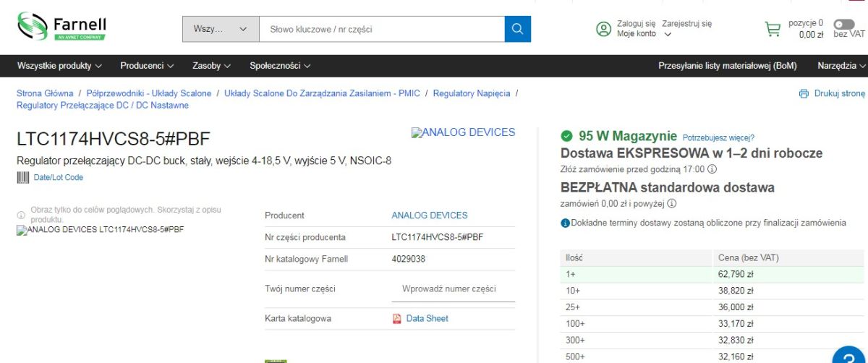Click the 33,170 zł price cell
This screenshot has width=868, height=363.
(x=736, y=324)
